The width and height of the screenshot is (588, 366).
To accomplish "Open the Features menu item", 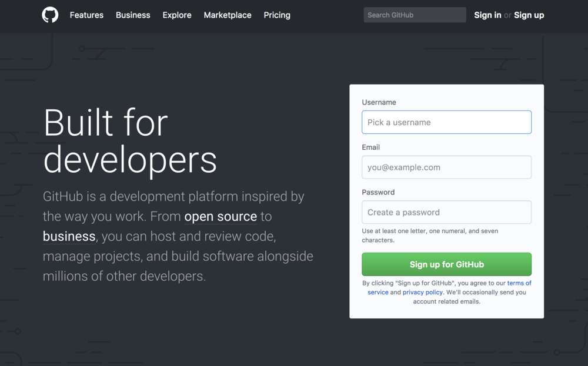I will pos(86,15).
